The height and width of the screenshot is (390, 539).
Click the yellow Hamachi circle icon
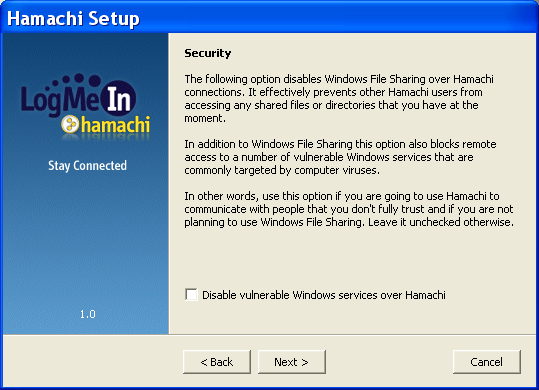pos(70,124)
